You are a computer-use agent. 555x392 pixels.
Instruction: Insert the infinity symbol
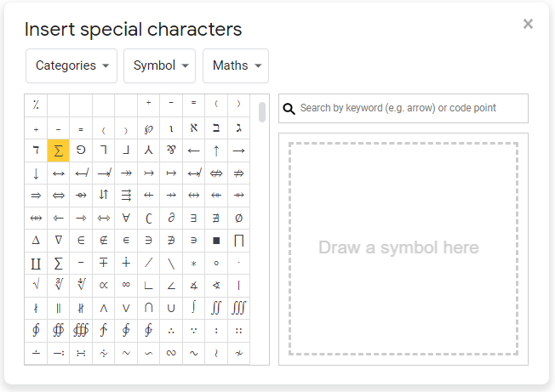click(x=126, y=285)
